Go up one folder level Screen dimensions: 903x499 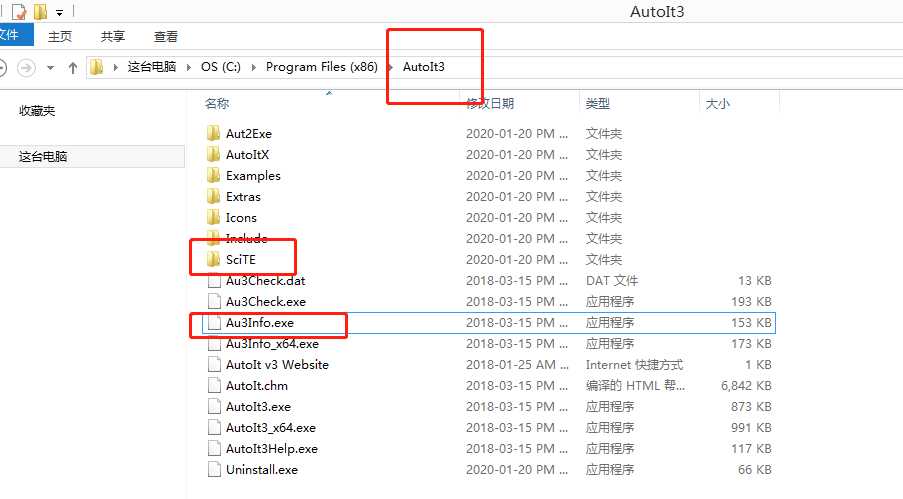(x=73, y=68)
